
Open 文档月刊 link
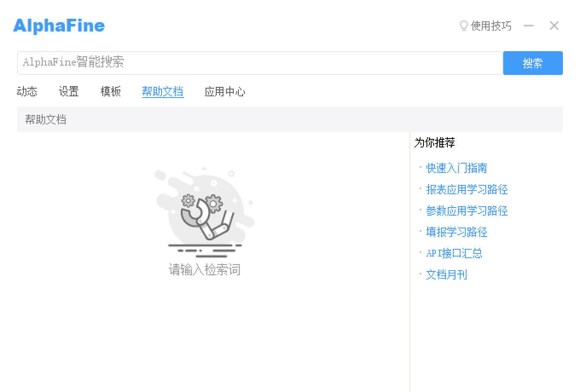click(446, 275)
